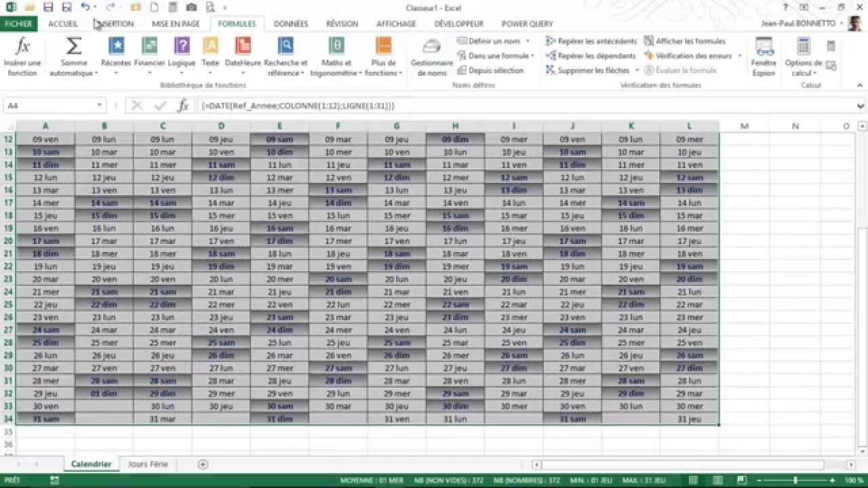868x488 pixels.
Task: Expand the Définir un nom dropdown
Action: 528,41
